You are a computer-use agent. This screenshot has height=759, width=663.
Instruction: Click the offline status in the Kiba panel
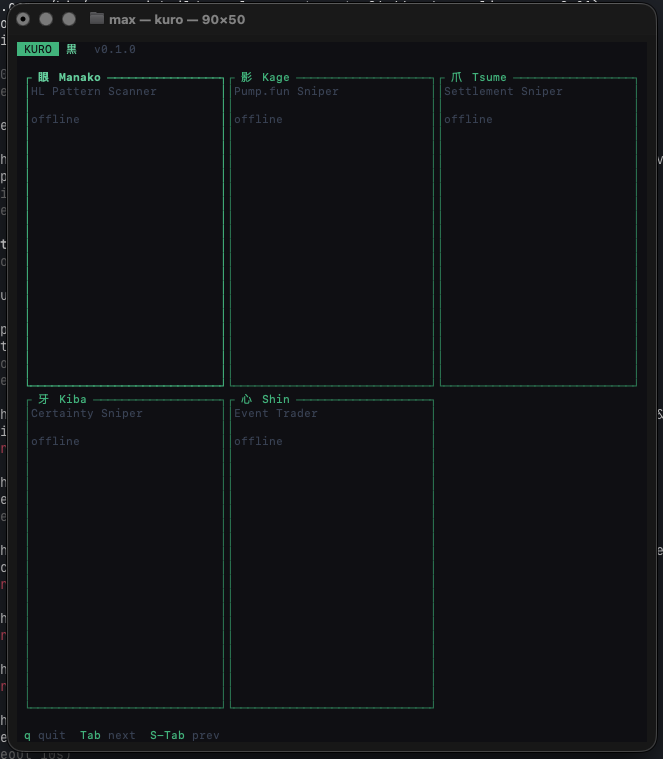[55, 441]
